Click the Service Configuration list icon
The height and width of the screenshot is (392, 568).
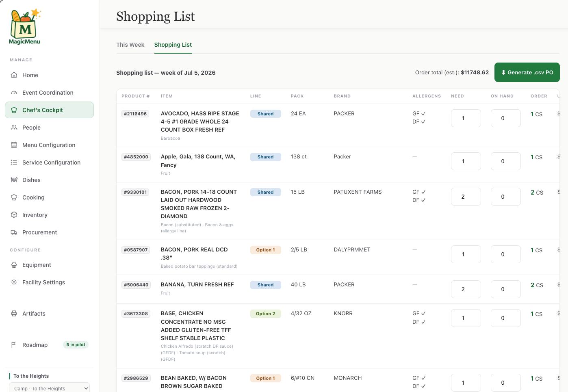coord(14,162)
